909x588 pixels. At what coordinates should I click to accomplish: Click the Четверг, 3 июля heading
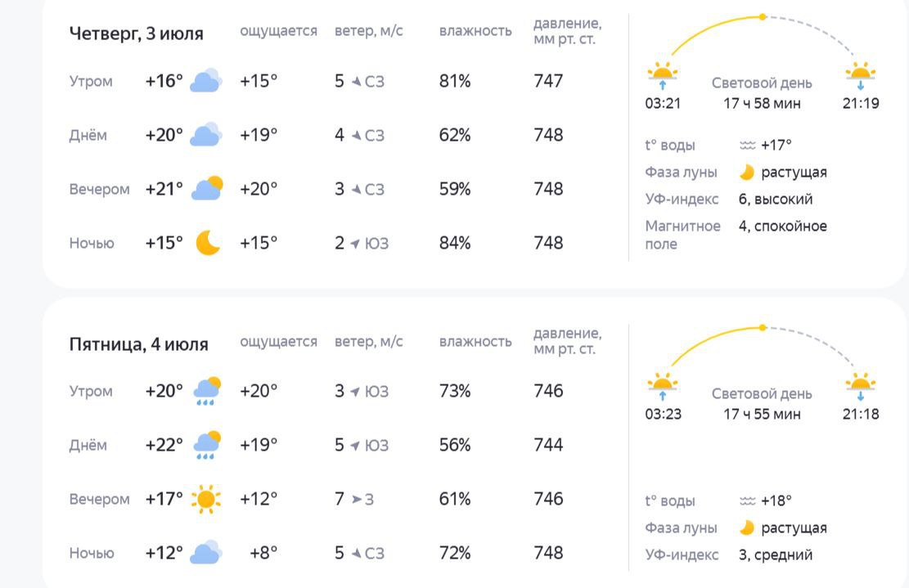point(137,34)
